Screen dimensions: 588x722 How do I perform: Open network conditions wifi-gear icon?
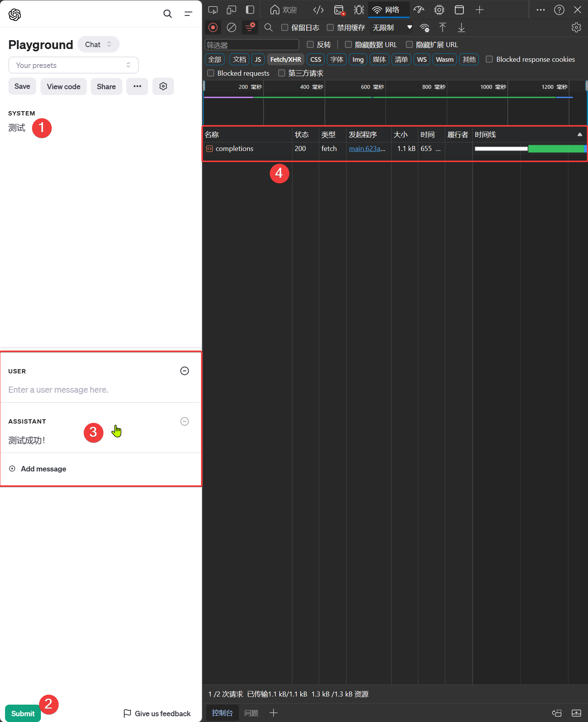point(425,28)
